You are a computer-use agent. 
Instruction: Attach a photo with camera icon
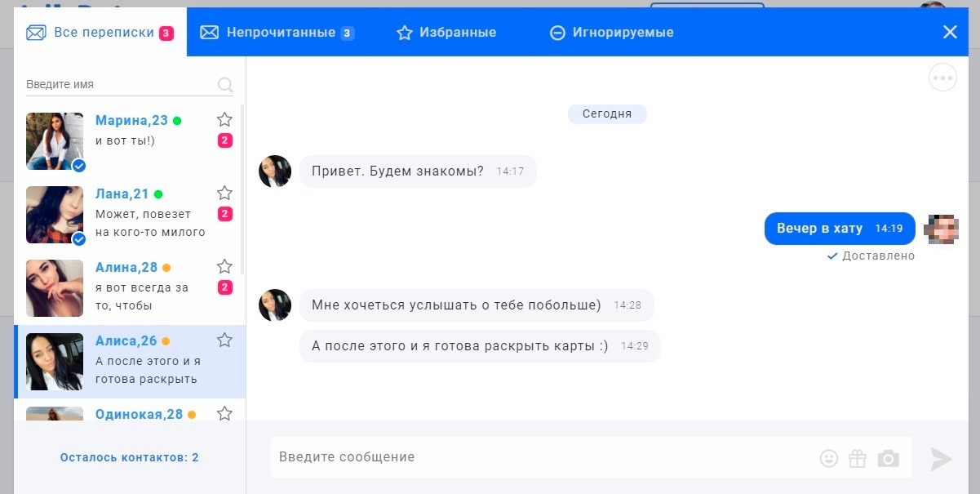[888, 458]
